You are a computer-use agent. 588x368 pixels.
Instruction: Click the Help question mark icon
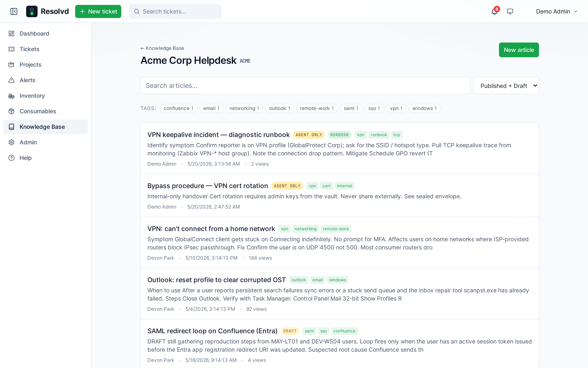[x=11, y=158]
